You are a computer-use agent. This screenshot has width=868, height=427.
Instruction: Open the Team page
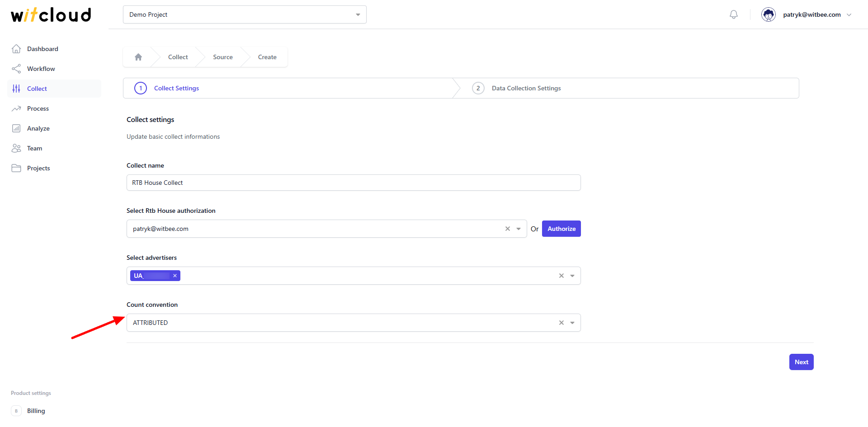pos(34,148)
